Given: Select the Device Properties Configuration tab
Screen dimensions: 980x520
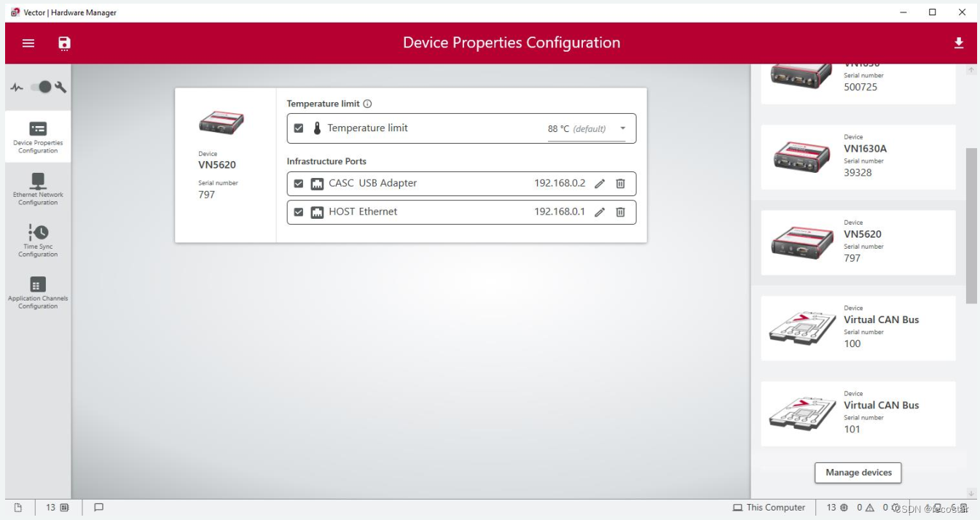Looking at the screenshot, I should [37, 137].
